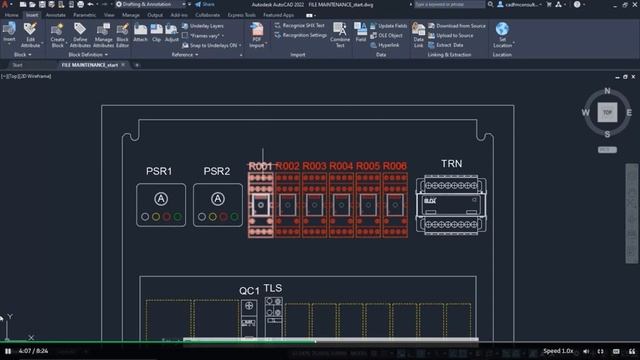Pause the video playback
Screen dimensions: 640x360
coord(8,351)
